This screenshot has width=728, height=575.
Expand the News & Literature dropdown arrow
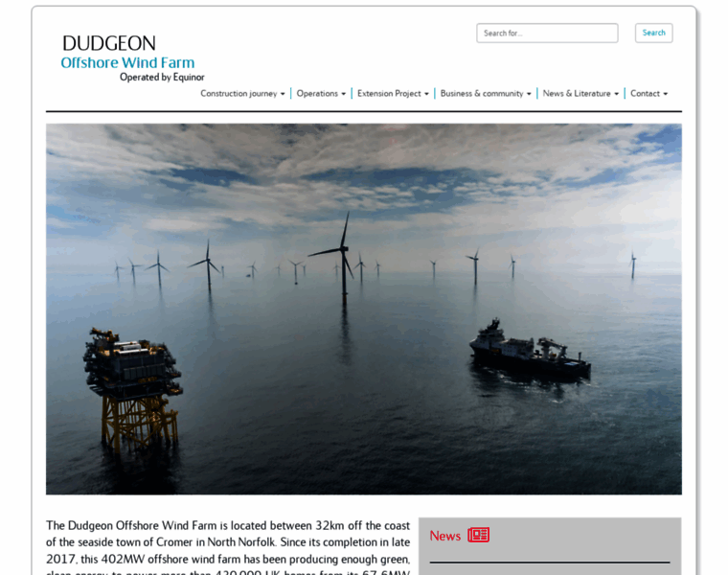pyautogui.click(x=617, y=94)
